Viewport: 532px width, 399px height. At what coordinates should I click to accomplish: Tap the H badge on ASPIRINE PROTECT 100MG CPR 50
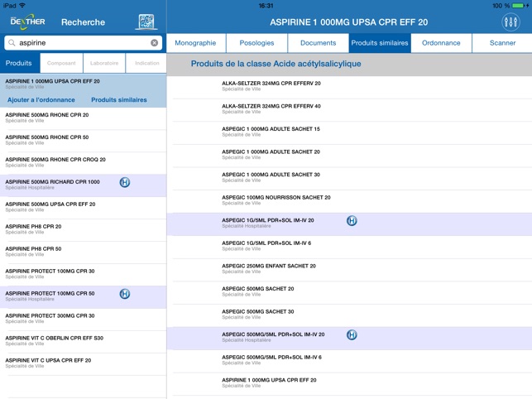(x=125, y=294)
